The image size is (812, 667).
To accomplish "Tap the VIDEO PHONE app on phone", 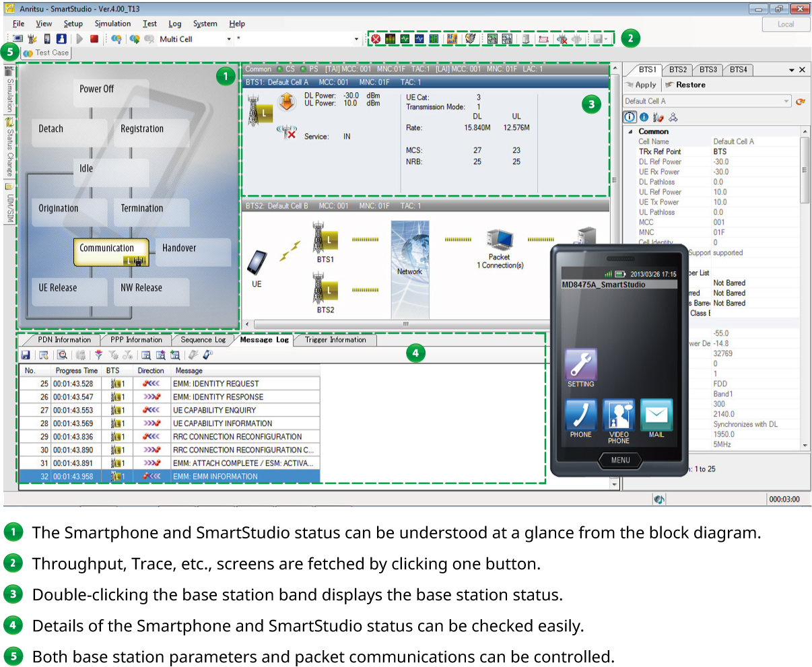I will 619,415.
